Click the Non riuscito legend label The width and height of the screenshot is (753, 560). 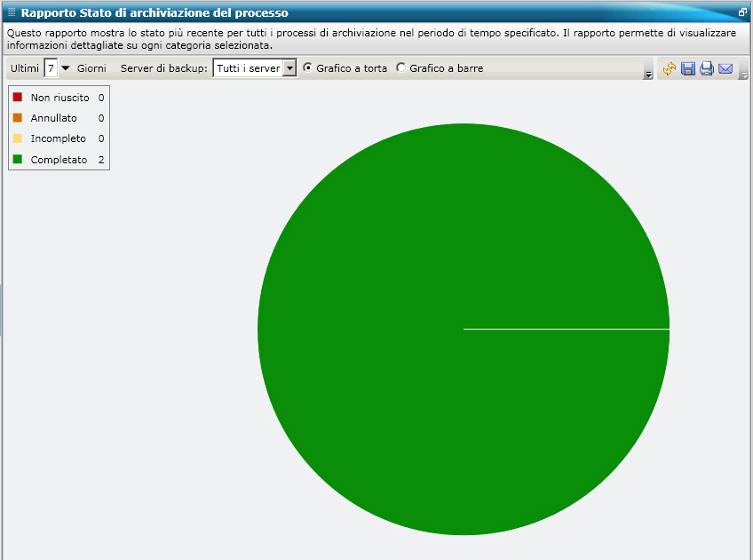60,98
